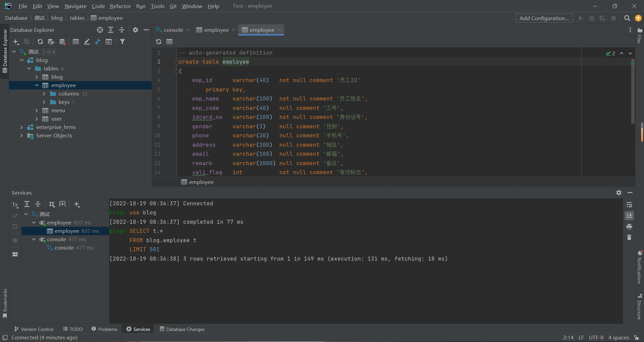Viewport: 644px width, 342px height.
Task: Click the Jump to Query Console icon
Action: pyautogui.click(x=98, y=42)
